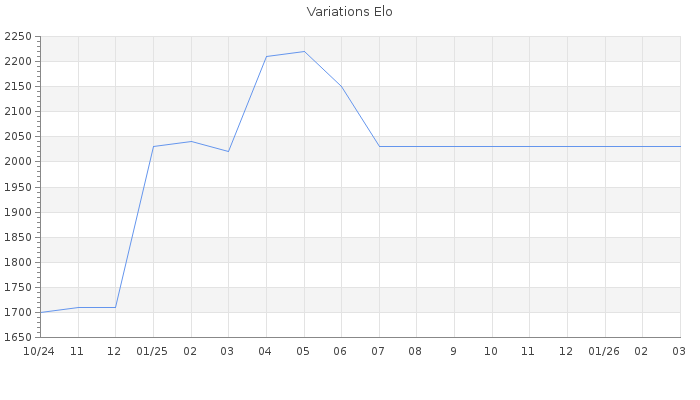Click the "Variations Elo" chart title
This screenshot has width=700, height=400.
tap(350, 12)
